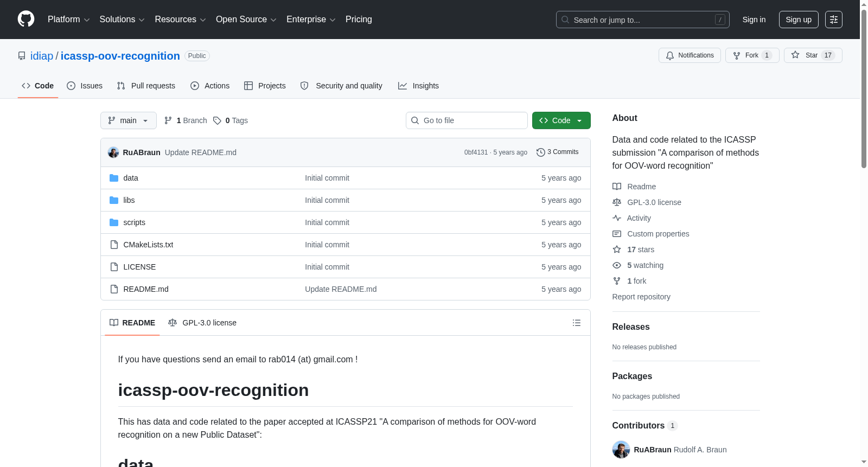
Task: Click the scripts folder icon
Action: [x=114, y=222]
